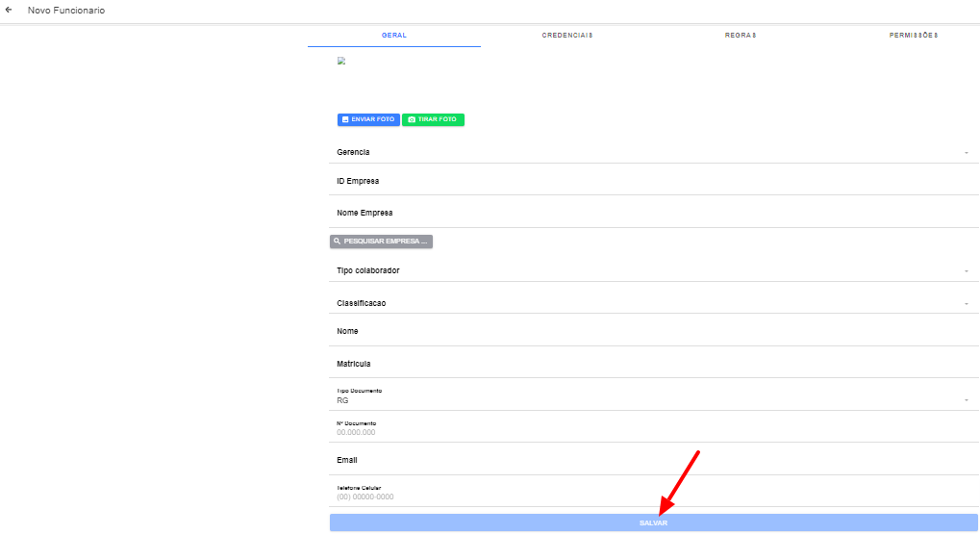Image resolution: width=980 pixels, height=535 pixels.
Task: Select the Matricula input field
Action: click(654, 365)
